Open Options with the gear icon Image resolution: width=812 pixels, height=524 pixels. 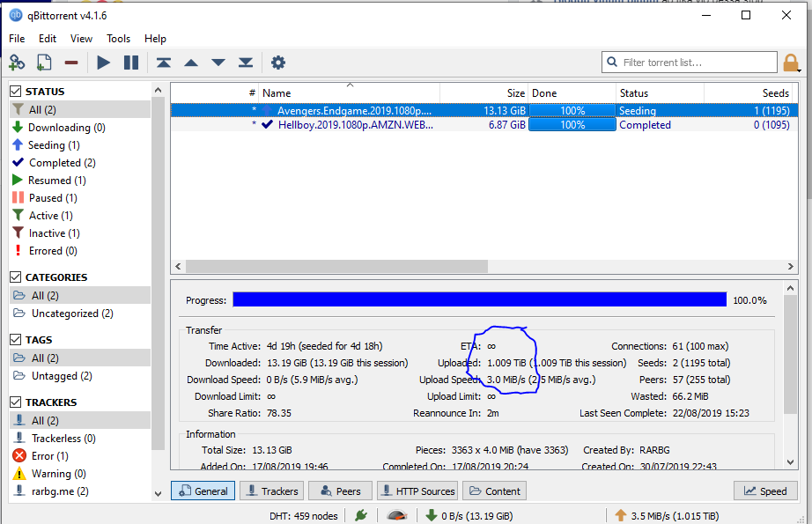278,63
